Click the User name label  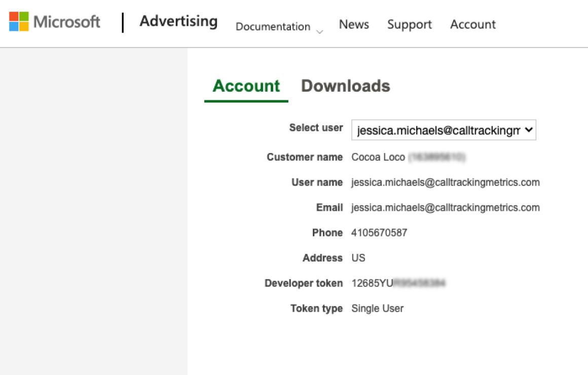tap(317, 182)
